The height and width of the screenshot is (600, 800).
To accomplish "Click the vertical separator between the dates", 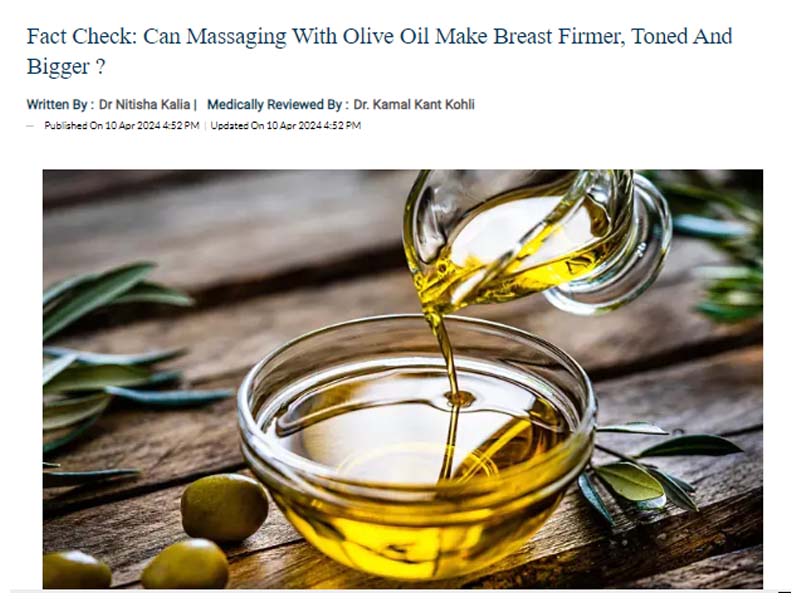I will click(x=205, y=126).
